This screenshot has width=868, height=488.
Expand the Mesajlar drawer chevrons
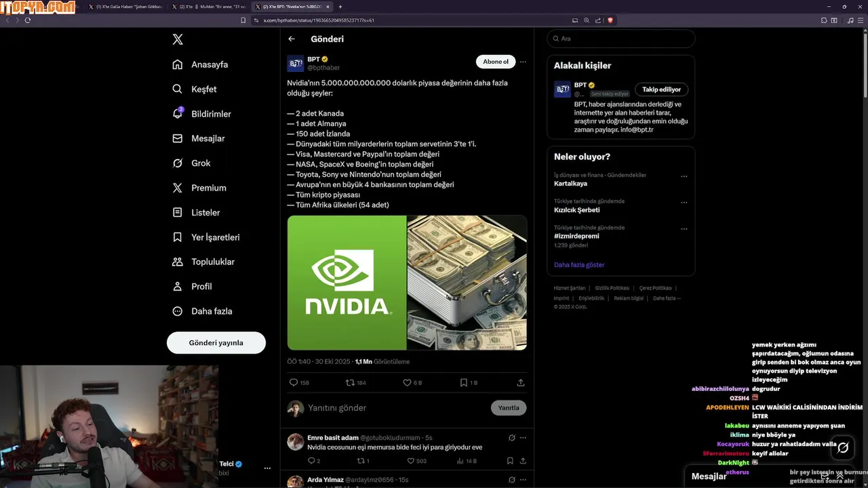point(840,476)
